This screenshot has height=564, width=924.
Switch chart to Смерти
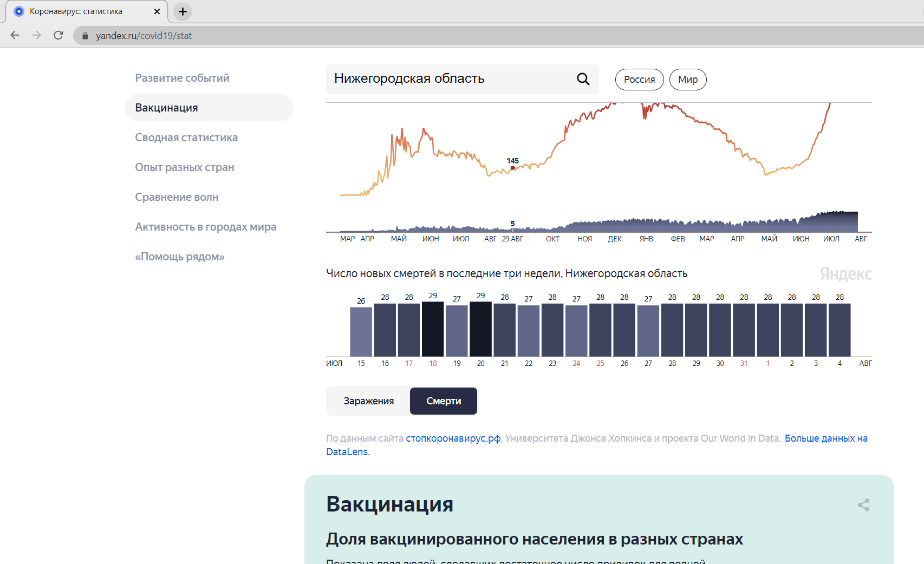click(444, 401)
